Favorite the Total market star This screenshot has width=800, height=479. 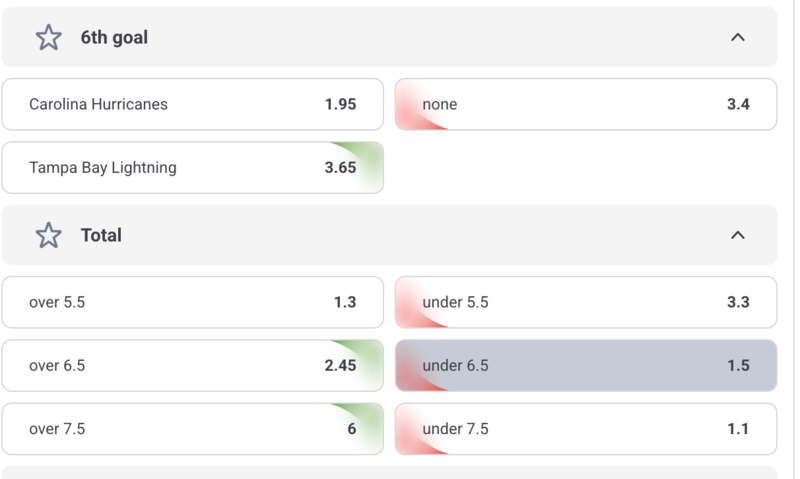(x=48, y=235)
